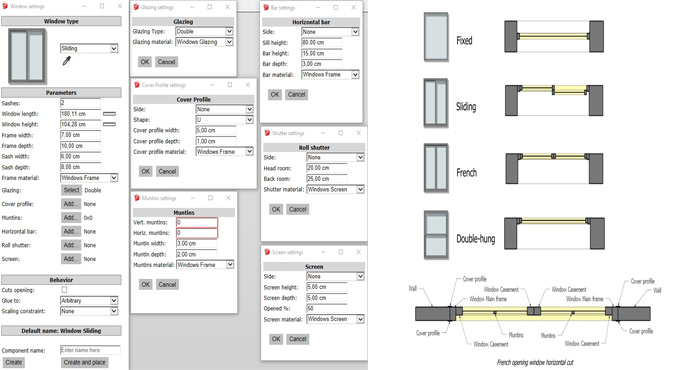Click the Frame width input field
Image resolution: width=680 pixels, height=370 pixels.
[x=81, y=135]
